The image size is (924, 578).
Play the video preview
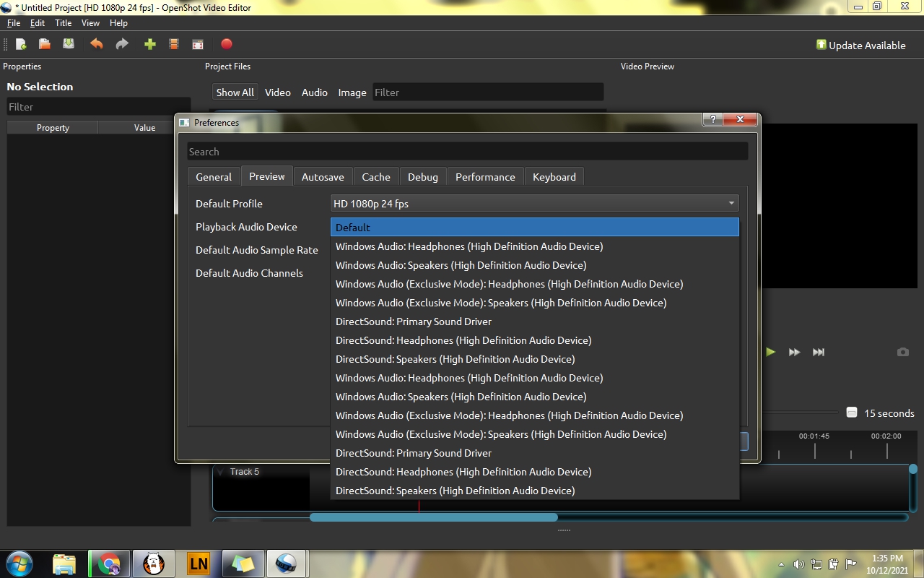770,352
